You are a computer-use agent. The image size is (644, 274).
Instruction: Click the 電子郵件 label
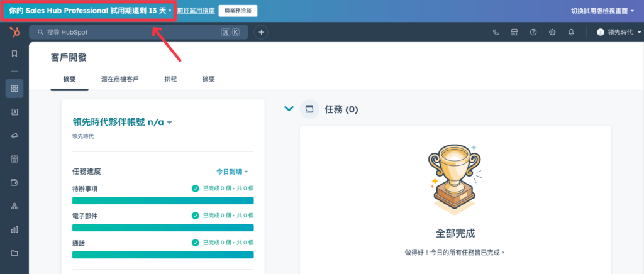point(85,216)
